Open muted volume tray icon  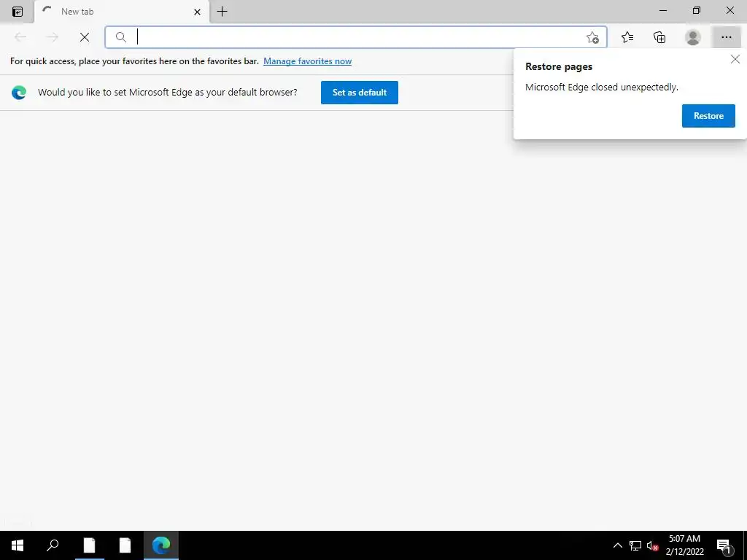652,545
